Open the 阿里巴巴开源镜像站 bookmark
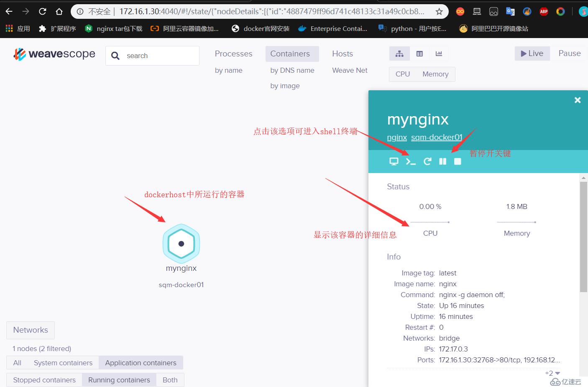The height and width of the screenshot is (387, 588). pos(494,28)
